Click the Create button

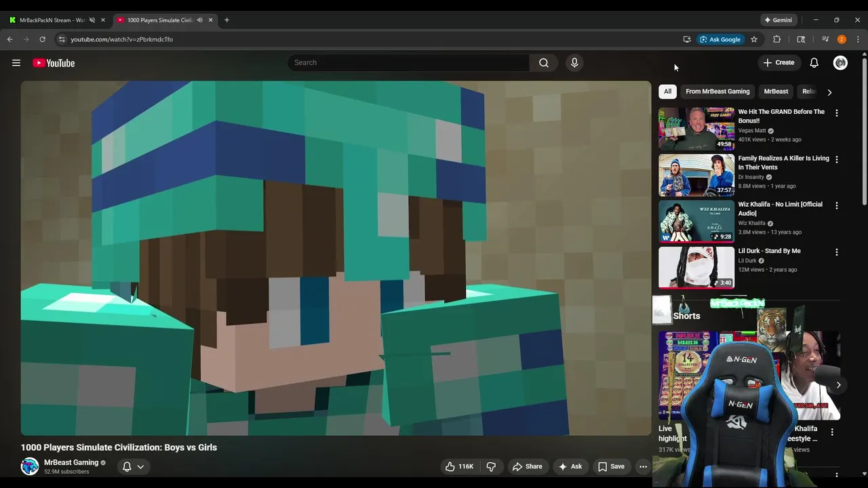tap(778, 63)
